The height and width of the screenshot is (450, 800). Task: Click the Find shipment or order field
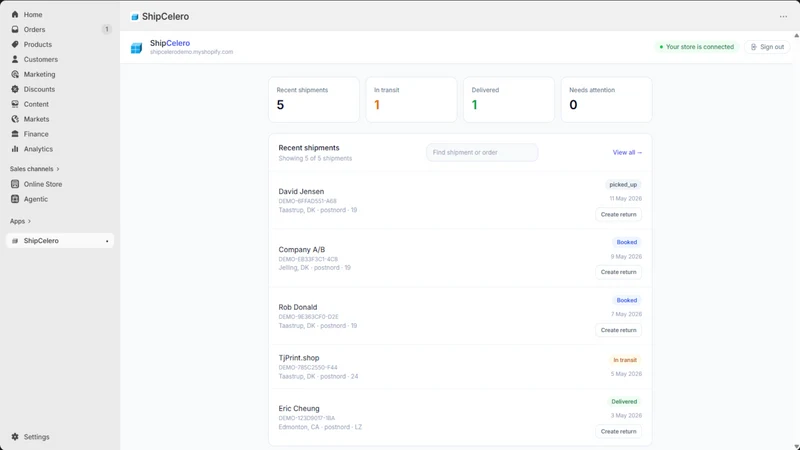(x=482, y=153)
